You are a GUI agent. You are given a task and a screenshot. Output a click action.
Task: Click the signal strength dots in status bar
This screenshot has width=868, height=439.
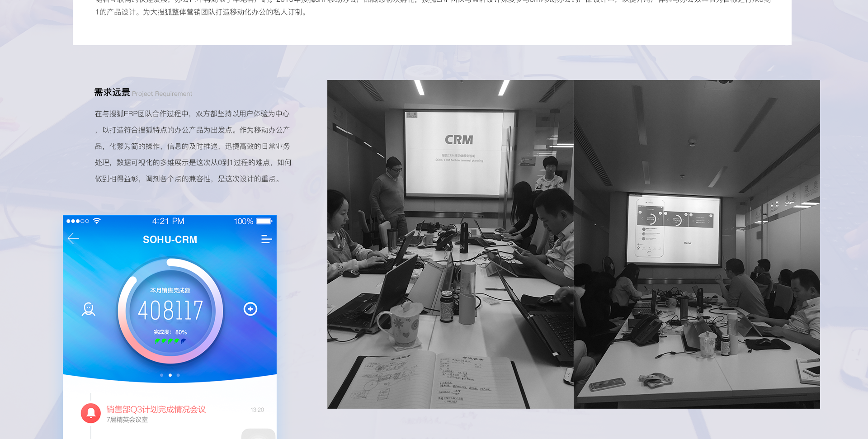(x=78, y=221)
